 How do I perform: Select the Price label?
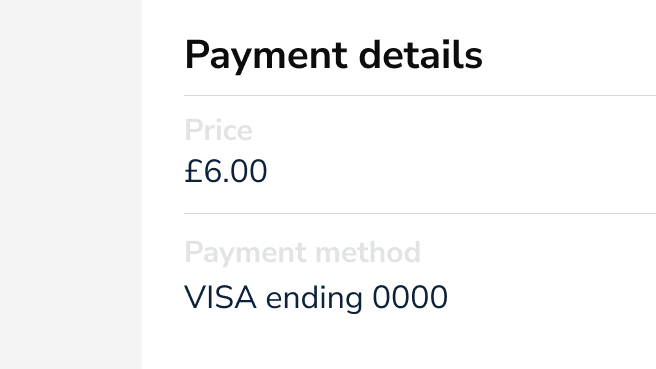[218, 130]
